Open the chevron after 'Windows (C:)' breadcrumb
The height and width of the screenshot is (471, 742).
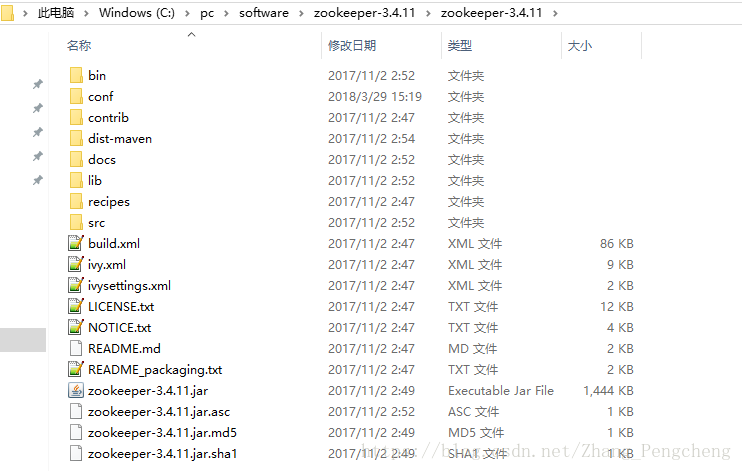187,13
